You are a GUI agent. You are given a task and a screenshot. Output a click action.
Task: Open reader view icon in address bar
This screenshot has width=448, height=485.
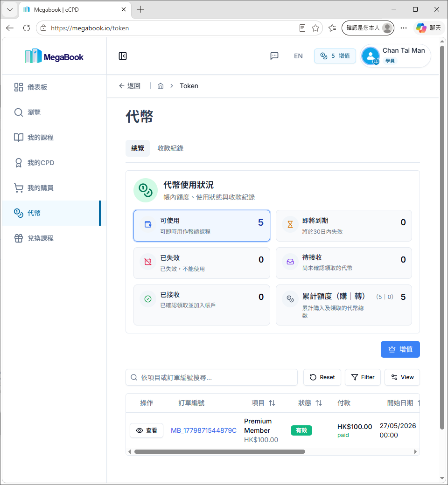pos(302,28)
